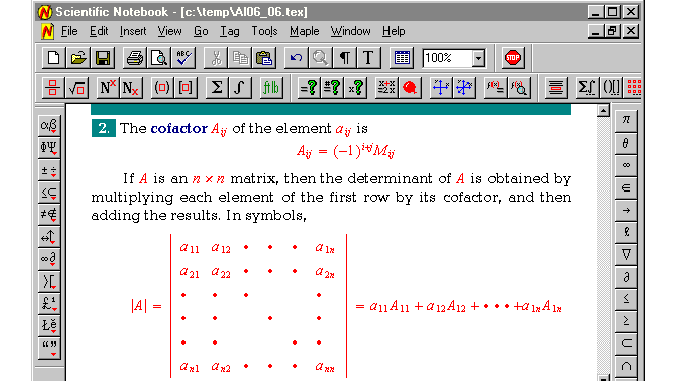Screen dimensions: 675x381
Task: Insert subscript N_x
Action: pyautogui.click(x=131, y=88)
